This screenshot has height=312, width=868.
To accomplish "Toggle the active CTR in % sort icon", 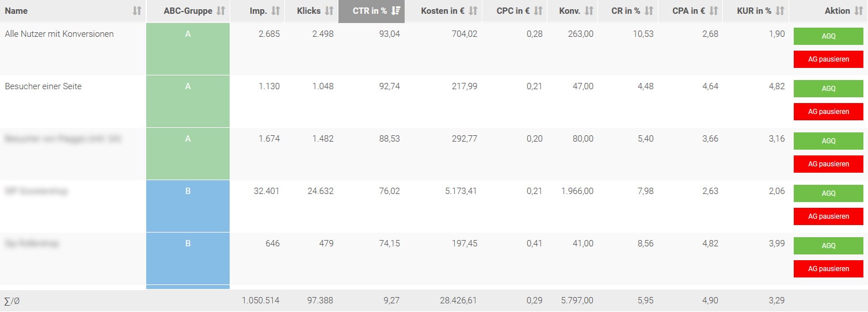I will (x=395, y=11).
